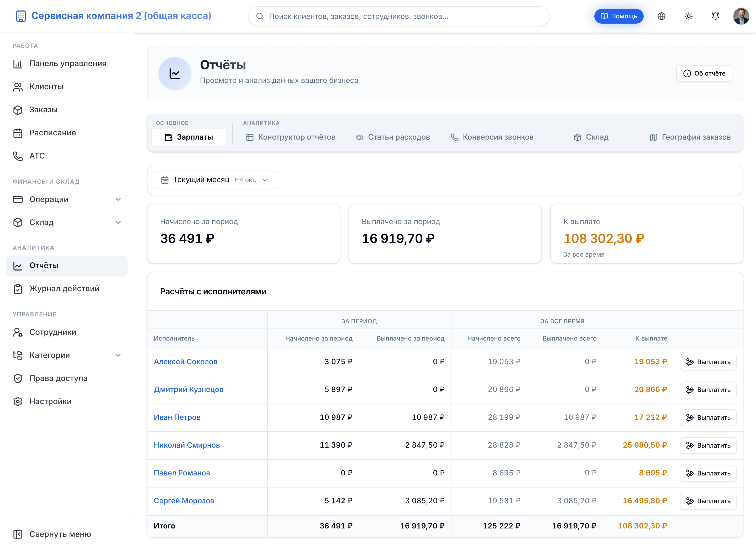The height and width of the screenshot is (551, 756).
Task: Open Статьи расходов tab
Action: click(x=393, y=137)
